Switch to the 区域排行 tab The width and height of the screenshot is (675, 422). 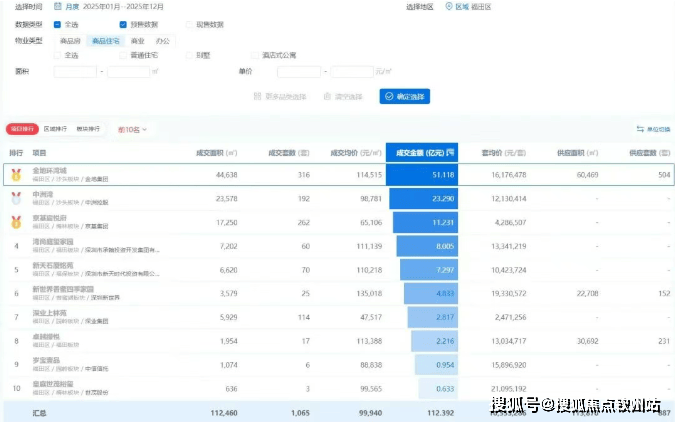coord(57,129)
